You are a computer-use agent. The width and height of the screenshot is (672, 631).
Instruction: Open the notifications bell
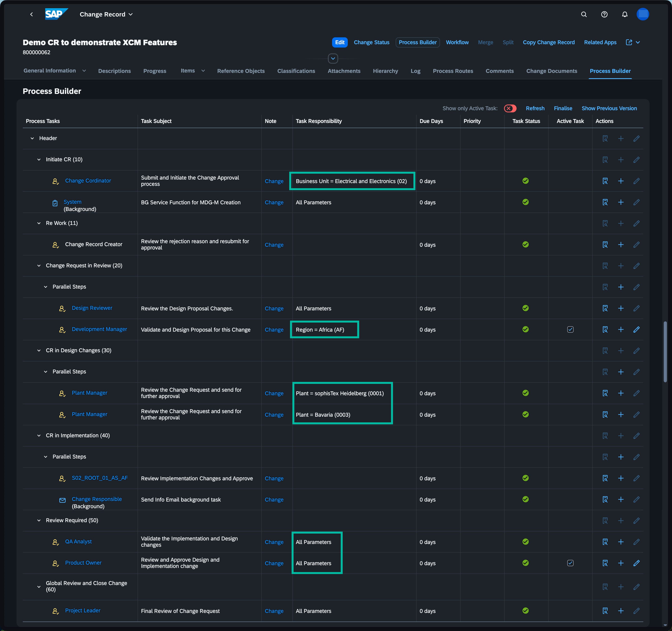[x=625, y=14]
